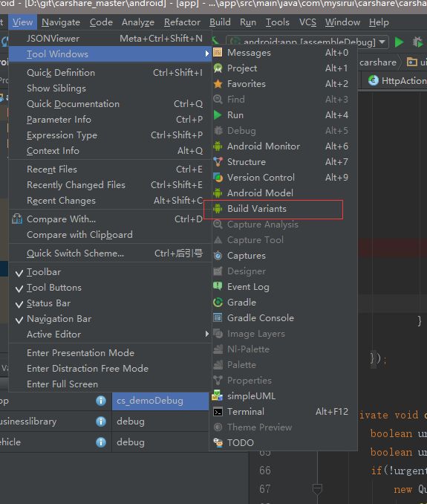The width and height of the screenshot is (427, 504).
Task: Open Run tool window green arrow
Action: [x=218, y=115]
